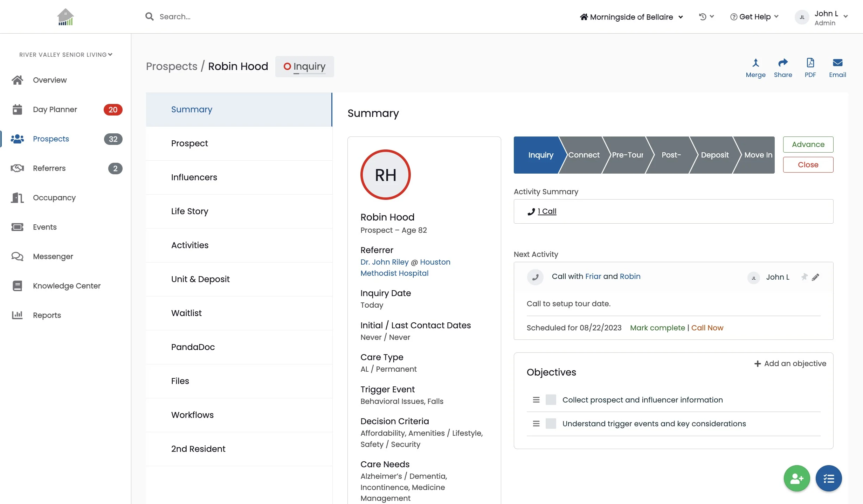Click green add person floating button
The height and width of the screenshot is (504, 863).
click(x=797, y=478)
